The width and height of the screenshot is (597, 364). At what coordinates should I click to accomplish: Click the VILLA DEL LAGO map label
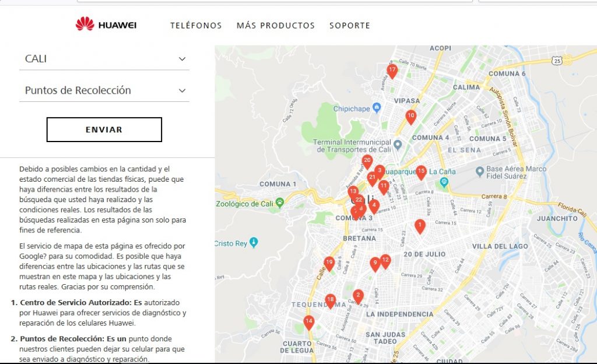(500, 246)
